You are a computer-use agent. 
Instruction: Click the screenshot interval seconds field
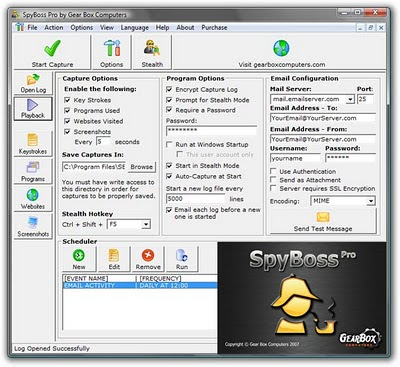tap(103, 142)
